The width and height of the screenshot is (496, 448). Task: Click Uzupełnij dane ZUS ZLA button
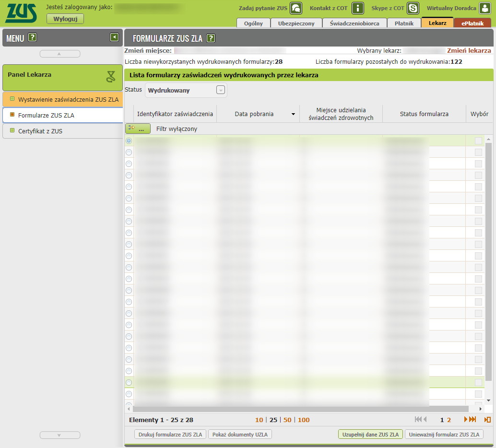pyautogui.click(x=370, y=435)
